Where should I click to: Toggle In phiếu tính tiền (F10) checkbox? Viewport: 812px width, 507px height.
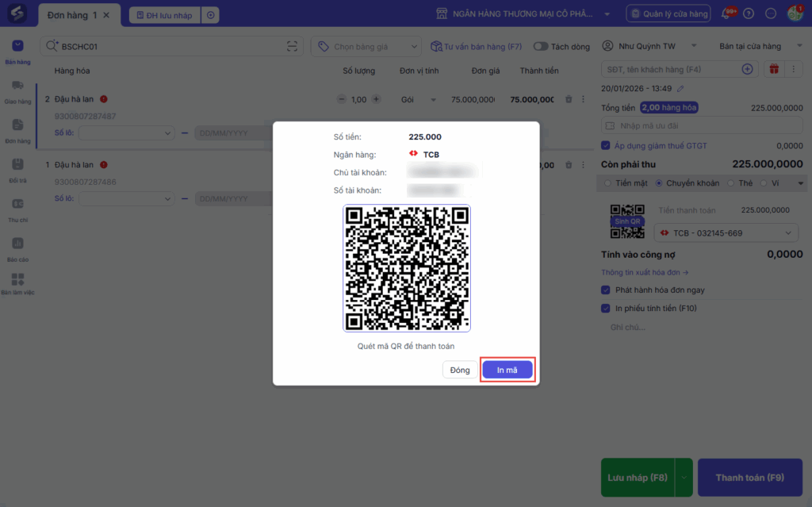tap(605, 309)
